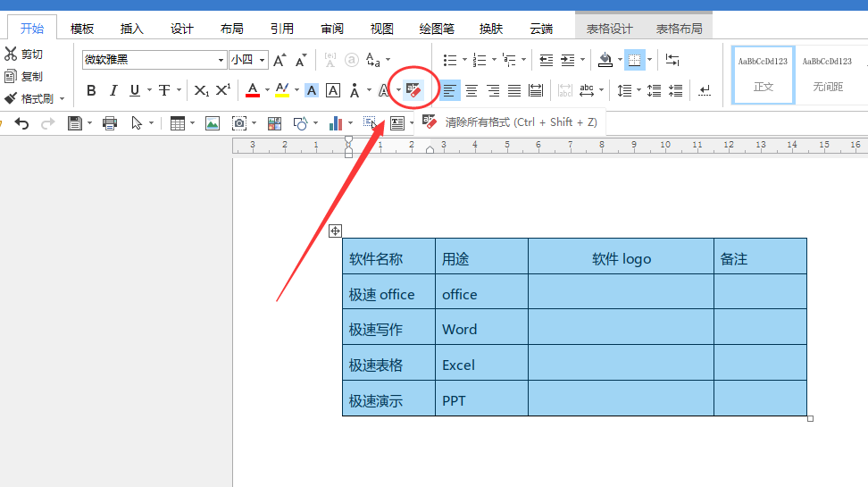Decrease font size with shrink icon
This screenshot has width=868, height=487.
(x=301, y=60)
